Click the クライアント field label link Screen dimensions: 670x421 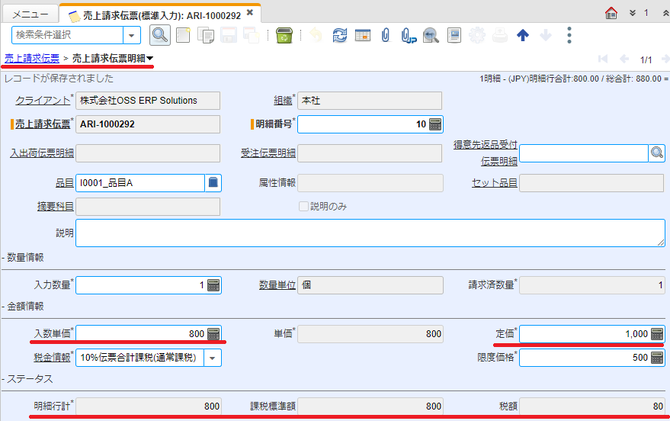(x=43, y=100)
